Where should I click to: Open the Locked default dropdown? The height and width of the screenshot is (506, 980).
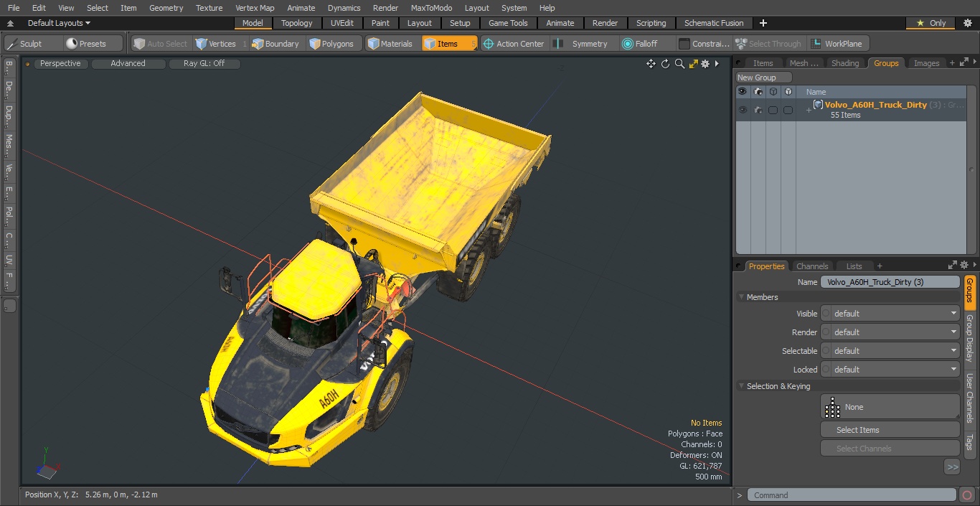click(x=895, y=370)
